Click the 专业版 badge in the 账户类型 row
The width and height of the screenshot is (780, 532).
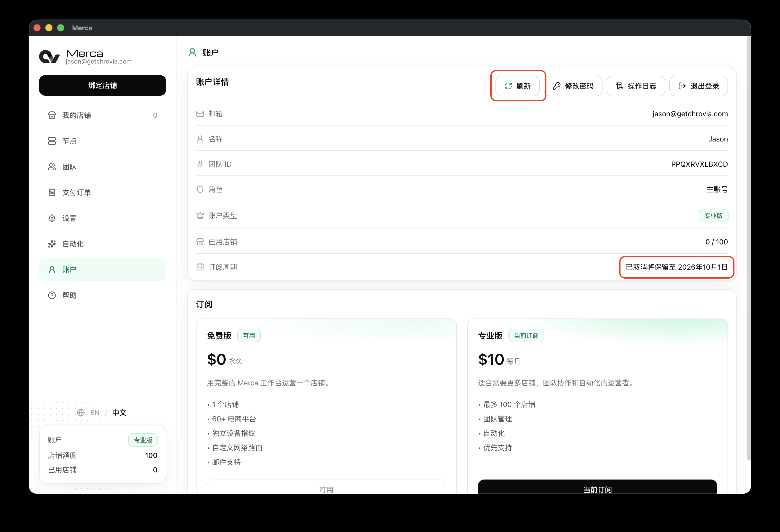pos(713,216)
